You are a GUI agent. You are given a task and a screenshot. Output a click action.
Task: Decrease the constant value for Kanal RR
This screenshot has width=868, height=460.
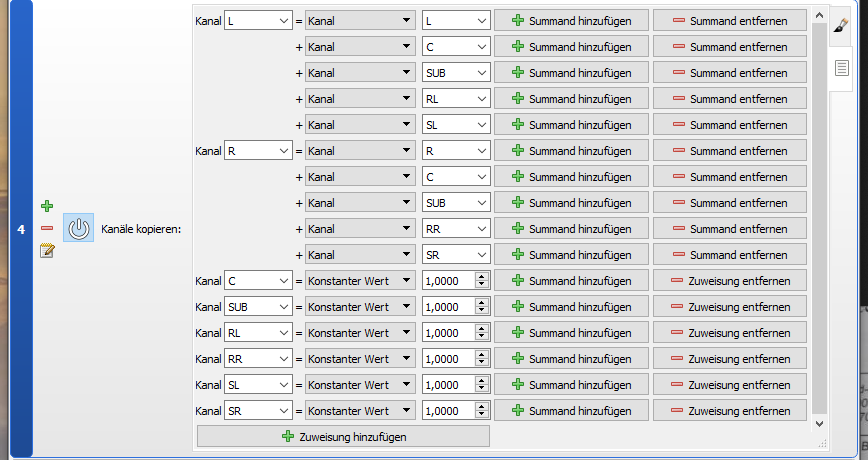482,362
